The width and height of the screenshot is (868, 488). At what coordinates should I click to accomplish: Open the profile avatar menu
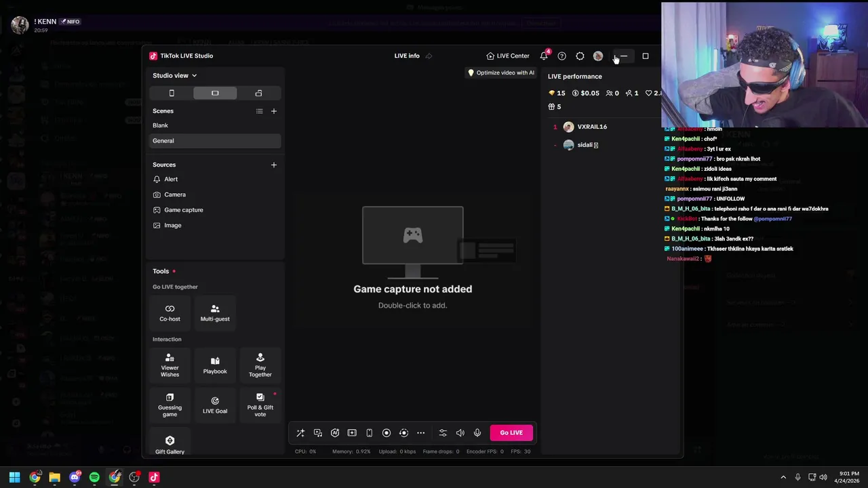[x=598, y=56]
